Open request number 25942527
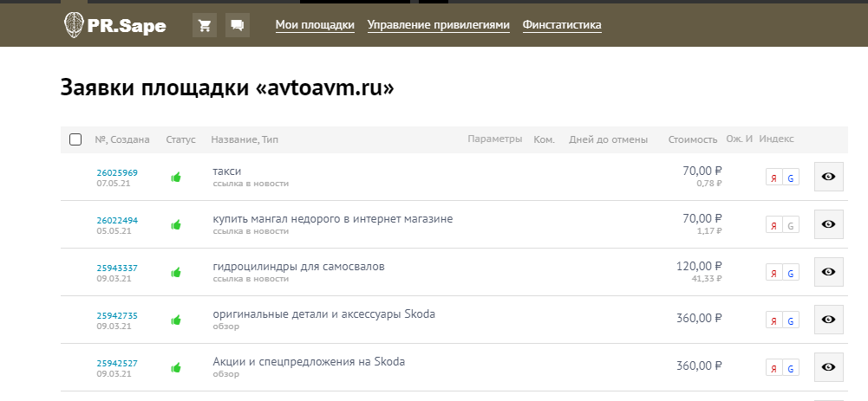 (117, 363)
